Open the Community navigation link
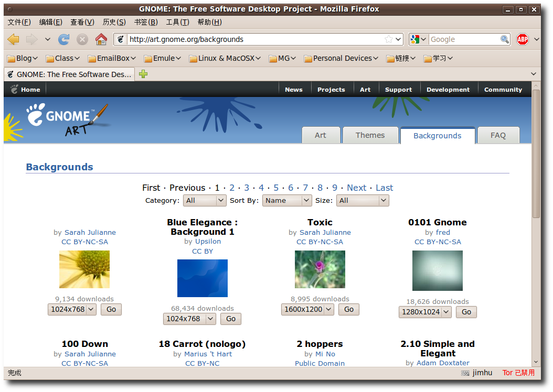Screen dimensions: 553x392 [503, 90]
